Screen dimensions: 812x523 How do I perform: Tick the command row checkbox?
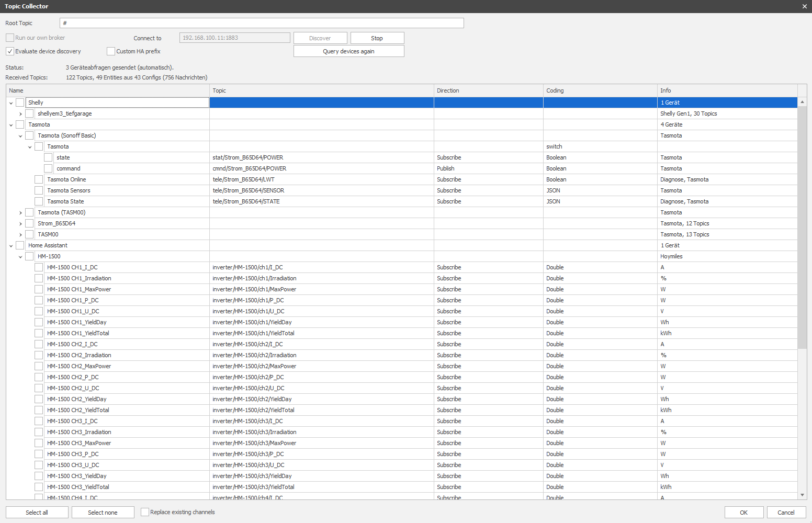coord(48,168)
